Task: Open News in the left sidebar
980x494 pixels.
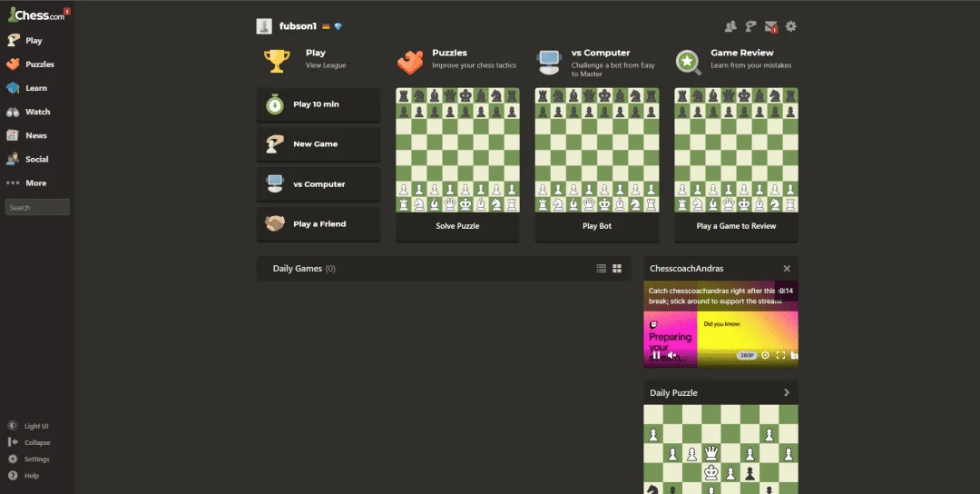Action: 27,135
